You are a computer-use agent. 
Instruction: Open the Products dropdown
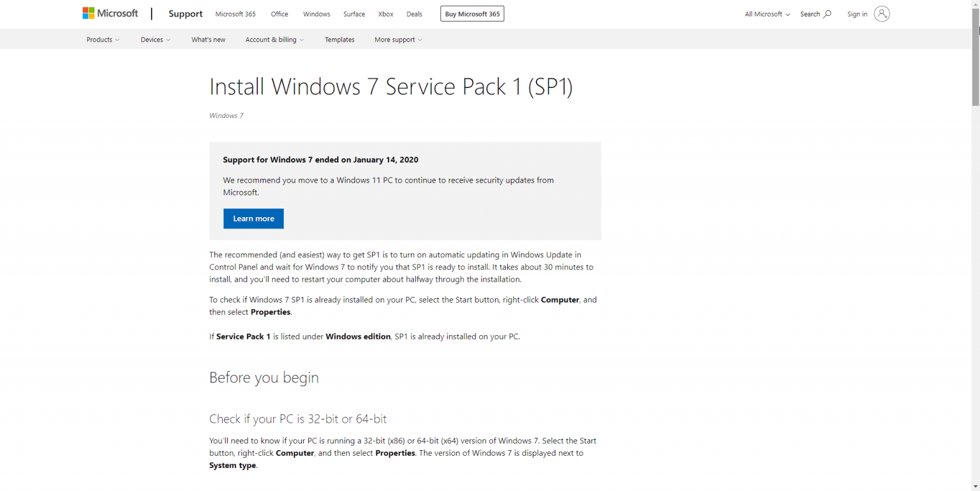[102, 39]
